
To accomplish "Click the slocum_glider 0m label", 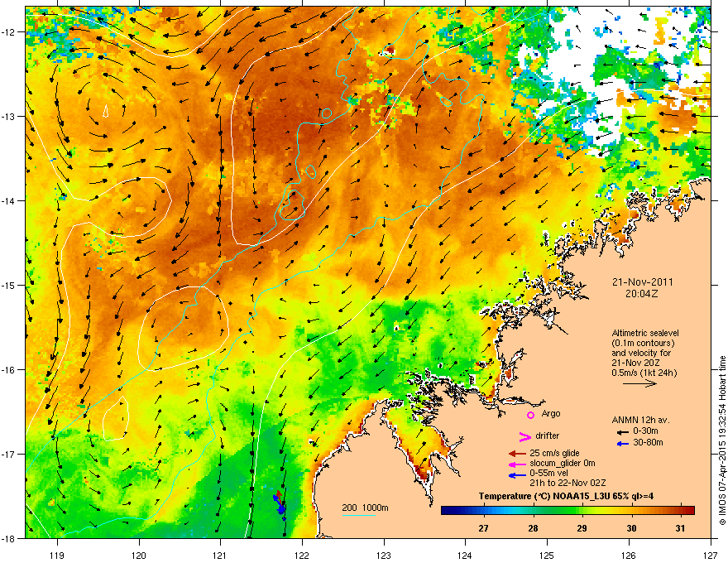I will [x=563, y=463].
